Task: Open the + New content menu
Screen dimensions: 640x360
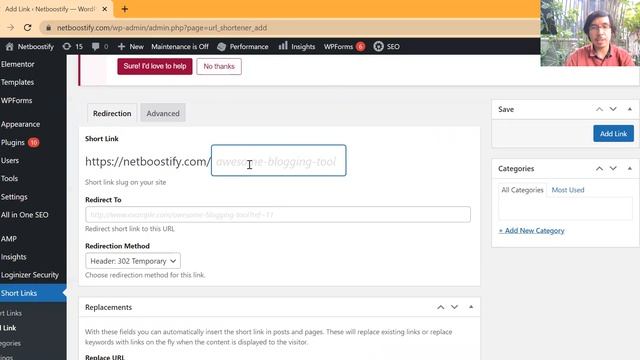Action: 131,47
